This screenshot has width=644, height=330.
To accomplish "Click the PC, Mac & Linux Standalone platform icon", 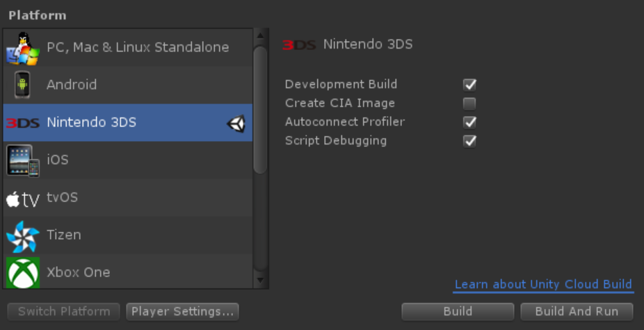I will 22,49.
